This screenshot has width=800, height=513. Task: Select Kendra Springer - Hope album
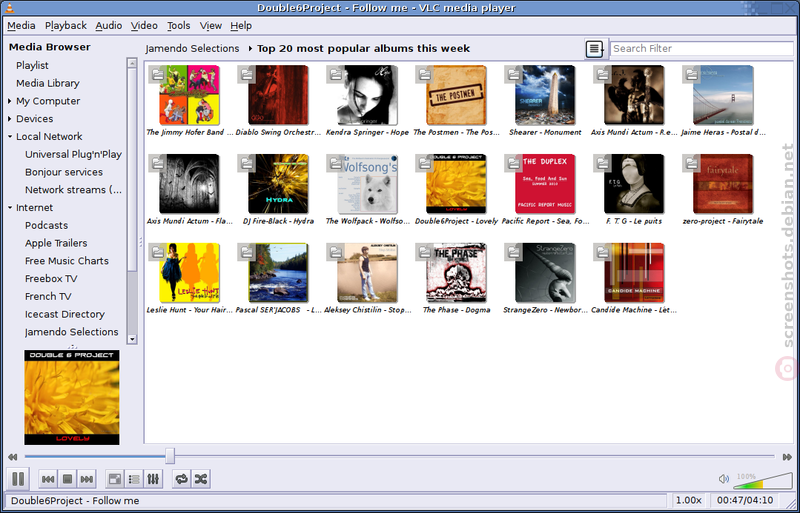click(x=367, y=101)
